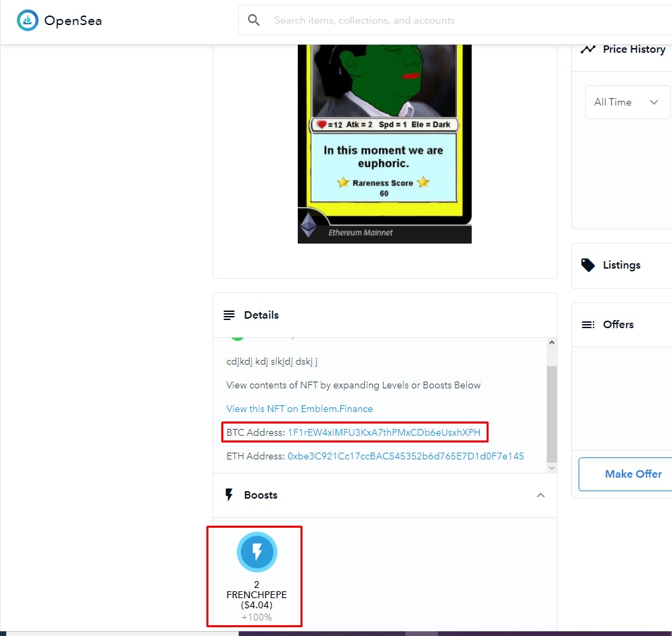
Task: Click the 'Rareness Score' text on card
Action: point(383,183)
